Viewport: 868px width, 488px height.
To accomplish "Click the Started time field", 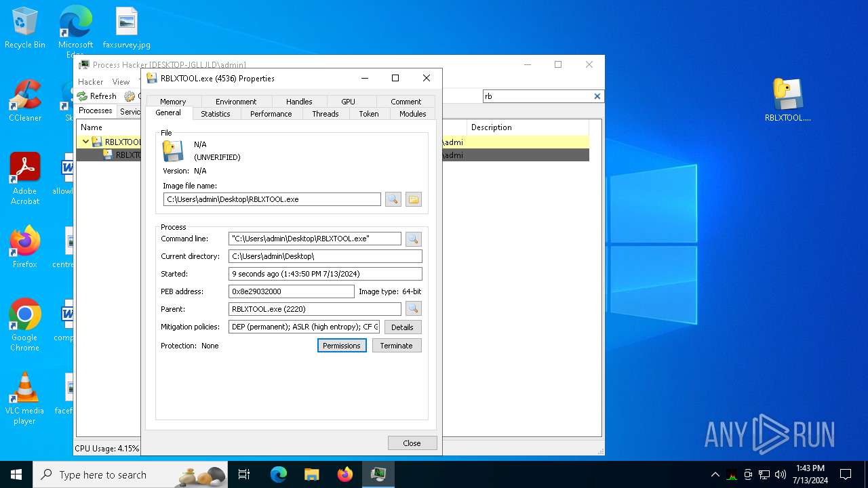I will pyautogui.click(x=325, y=274).
